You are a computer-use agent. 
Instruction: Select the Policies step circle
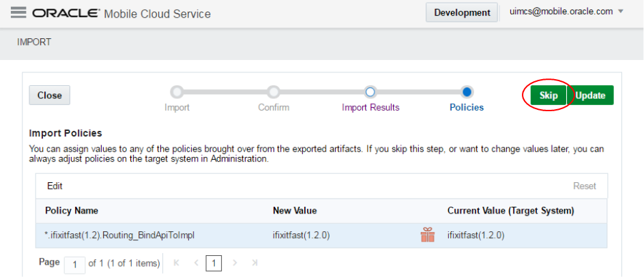tap(467, 92)
